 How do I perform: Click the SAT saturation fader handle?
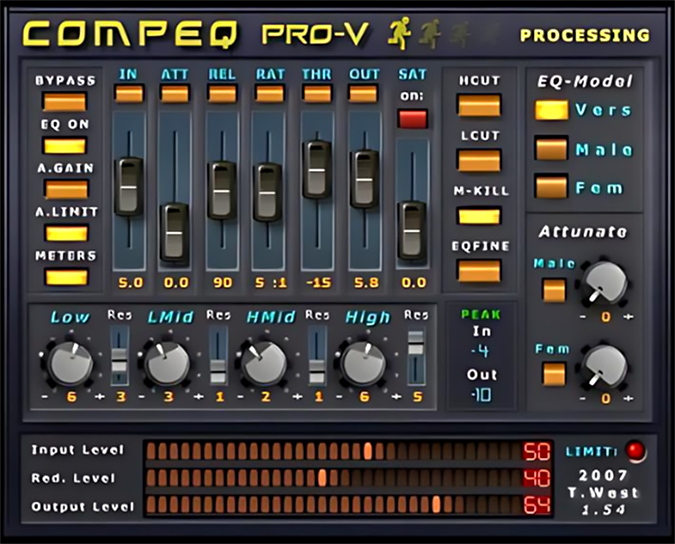tap(412, 230)
